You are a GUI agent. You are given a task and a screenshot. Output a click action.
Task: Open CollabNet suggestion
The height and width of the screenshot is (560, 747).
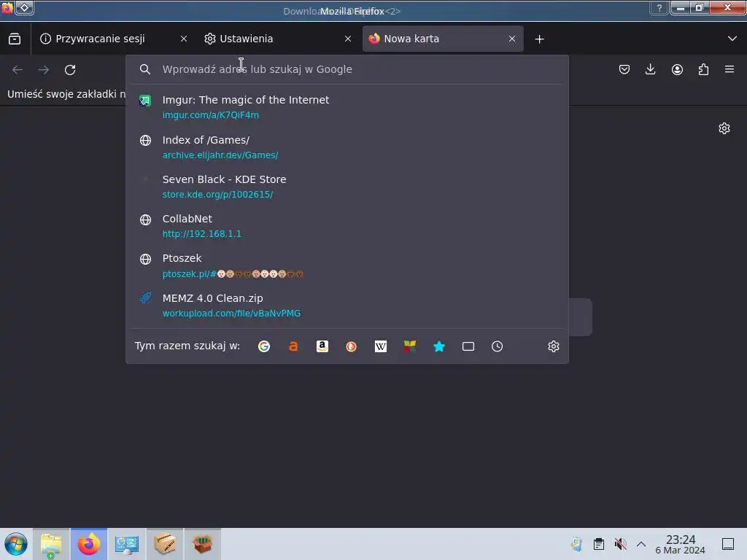coord(347,226)
